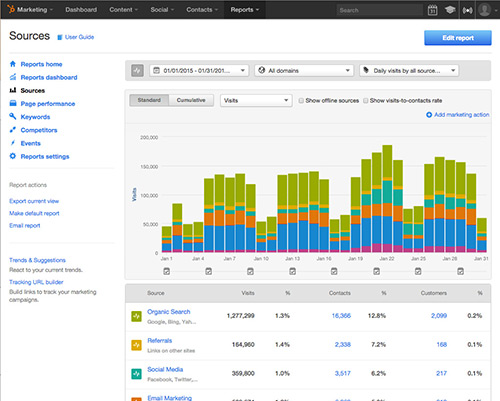Click Export current view link
Viewport: 500px width, 401px height.
(x=34, y=201)
